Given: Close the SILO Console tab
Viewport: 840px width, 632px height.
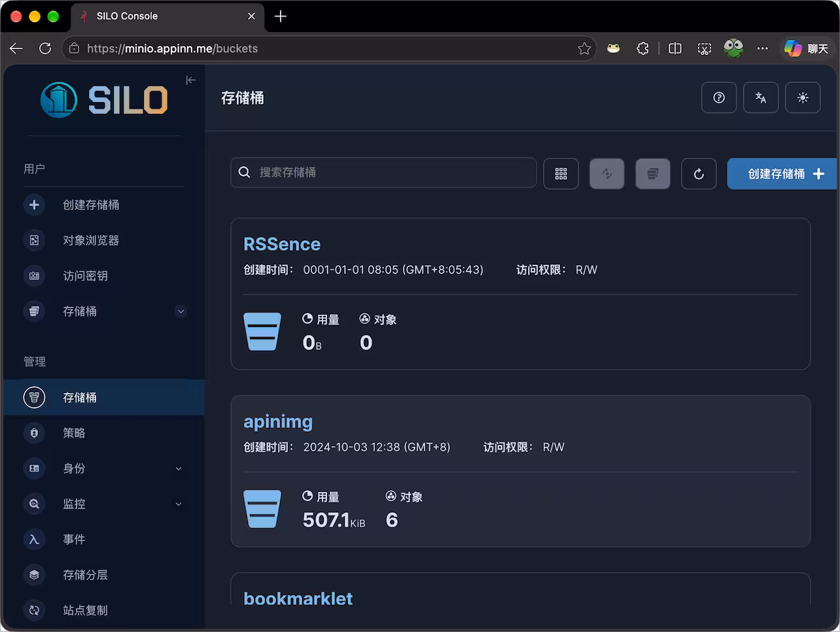Looking at the screenshot, I should [x=251, y=16].
